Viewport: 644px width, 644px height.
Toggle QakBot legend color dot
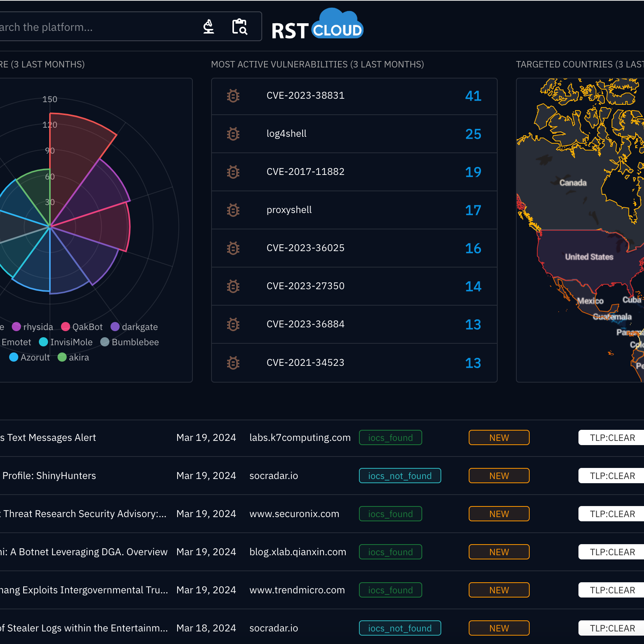coord(66,327)
